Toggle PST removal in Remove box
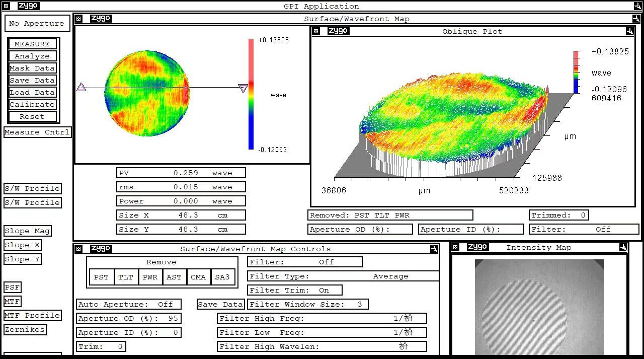Screen dimensions: 644x359 click(101, 277)
